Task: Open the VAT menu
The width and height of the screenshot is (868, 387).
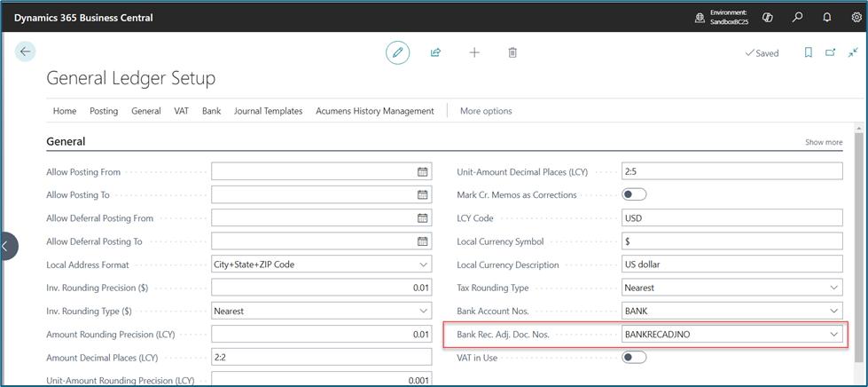Action: click(182, 111)
